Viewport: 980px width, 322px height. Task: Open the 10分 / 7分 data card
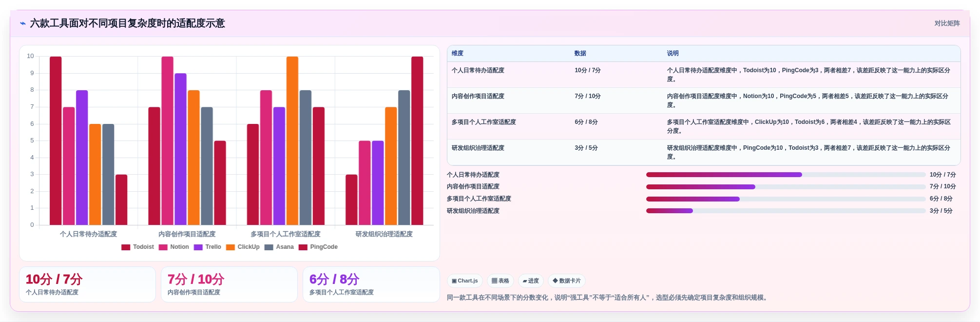[x=88, y=284]
